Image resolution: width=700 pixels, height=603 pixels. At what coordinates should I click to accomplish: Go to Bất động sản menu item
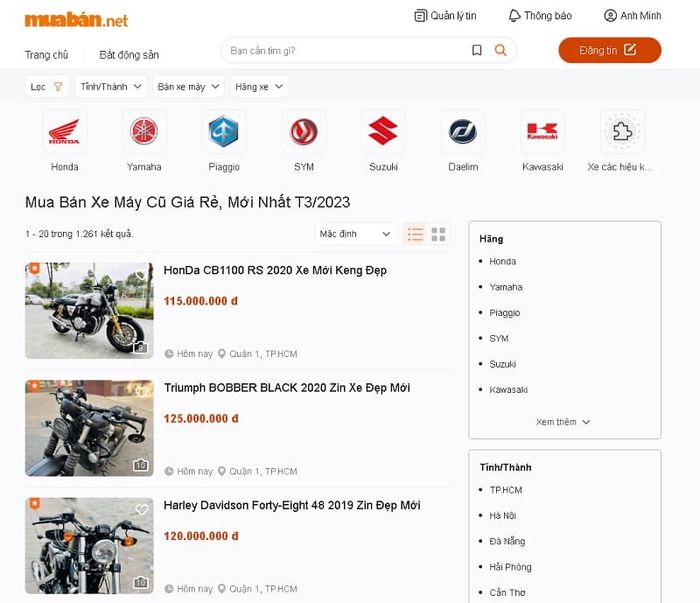coord(129,55)
